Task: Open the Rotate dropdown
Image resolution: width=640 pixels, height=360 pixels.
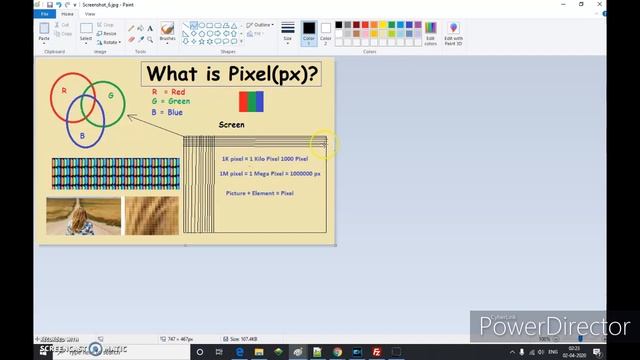Action: [x=109, y=42]
